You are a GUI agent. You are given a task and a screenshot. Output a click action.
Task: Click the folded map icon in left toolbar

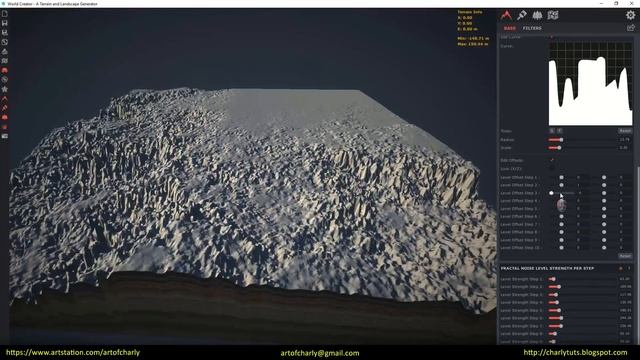coord(4,61)
